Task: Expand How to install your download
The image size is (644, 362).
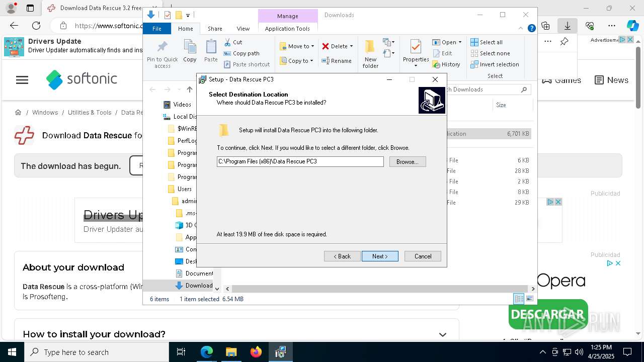Action: tap(443, 334)
